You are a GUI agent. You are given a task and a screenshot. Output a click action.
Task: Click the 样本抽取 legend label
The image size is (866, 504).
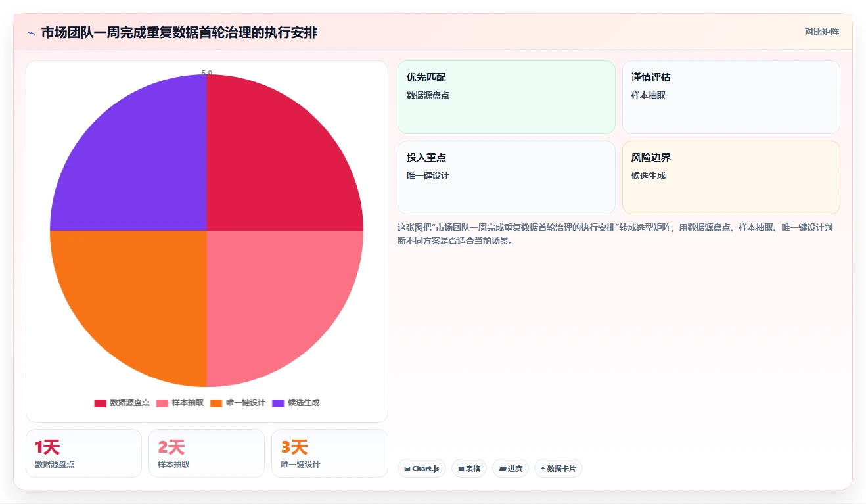187,403
